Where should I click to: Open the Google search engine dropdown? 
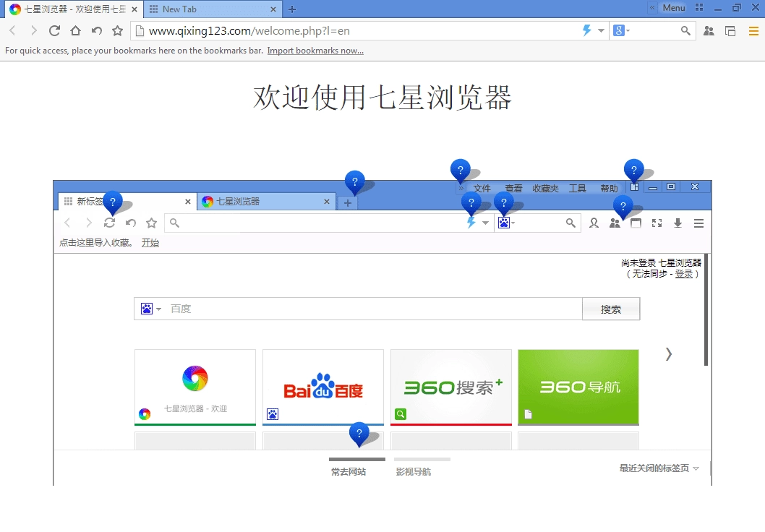click(622, 31)
